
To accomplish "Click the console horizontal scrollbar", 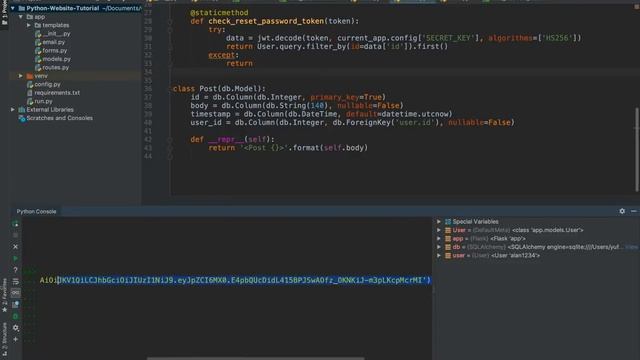I will (256, 358).
